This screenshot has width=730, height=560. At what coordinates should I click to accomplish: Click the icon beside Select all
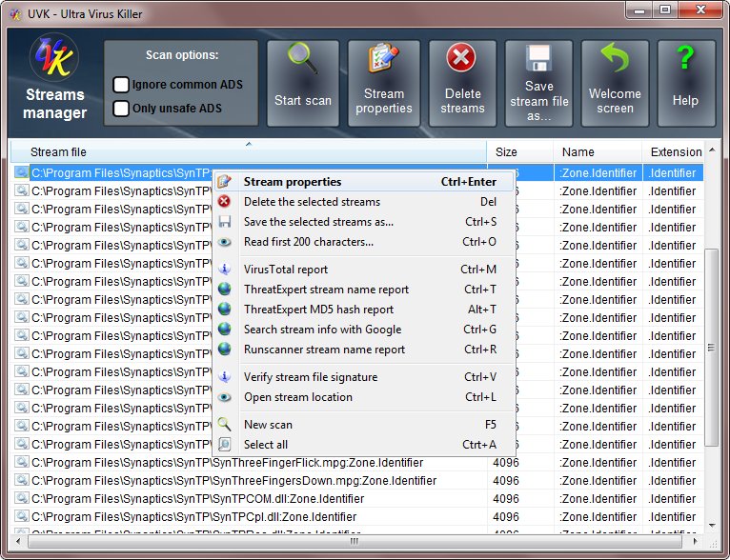click(224, 444)
